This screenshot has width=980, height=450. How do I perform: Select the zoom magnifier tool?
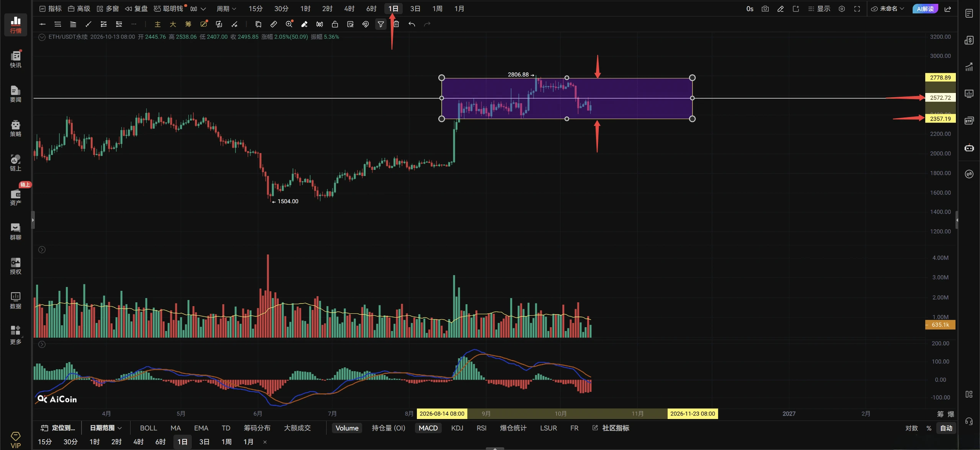coord(289,24)
